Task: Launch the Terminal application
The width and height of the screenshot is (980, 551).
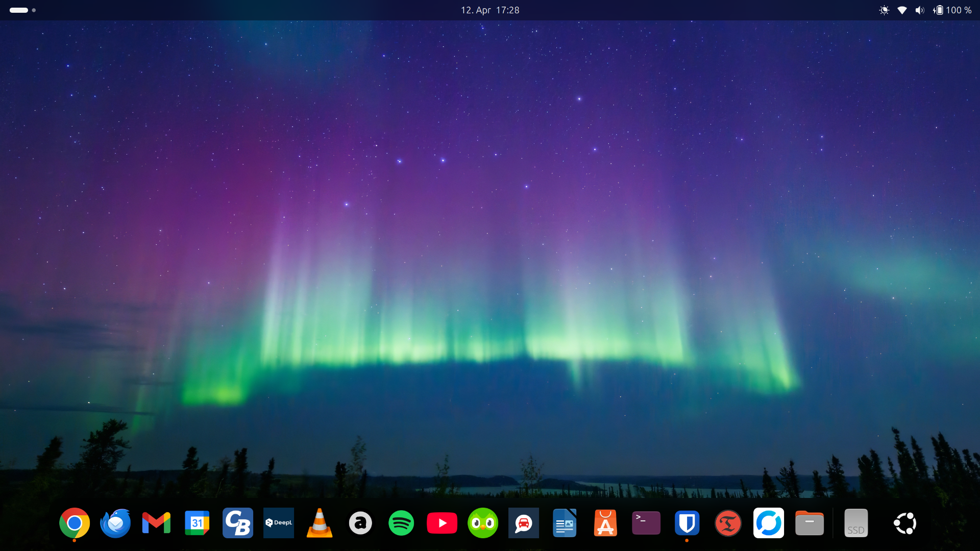Action: click(646, 523)
